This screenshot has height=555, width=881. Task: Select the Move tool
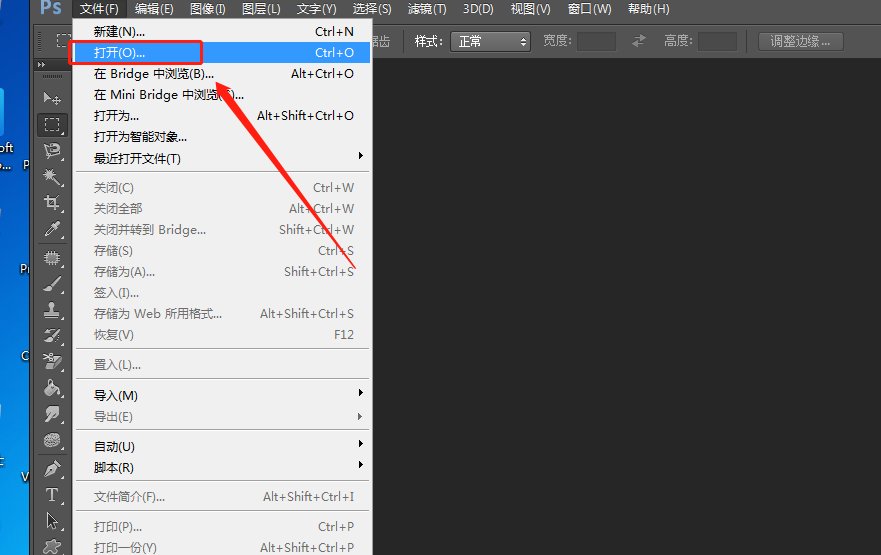tap(52, 98)
